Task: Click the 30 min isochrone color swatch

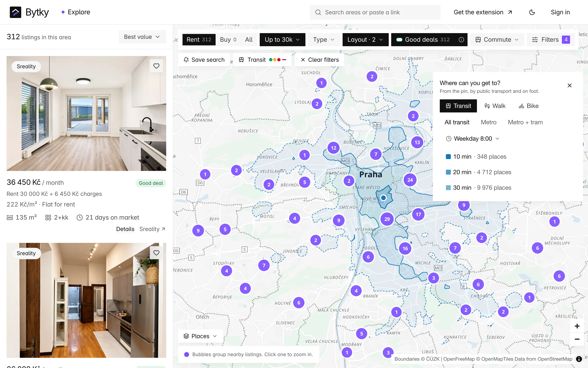Action: point(448,188)
